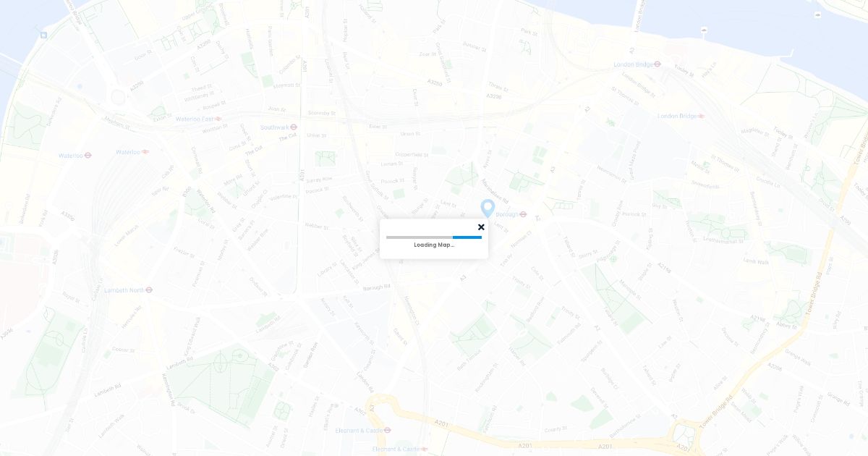This screenshot has height=456, width=868.
Task: Click the blue square transit icon by the river
Action: pos(44,35)
